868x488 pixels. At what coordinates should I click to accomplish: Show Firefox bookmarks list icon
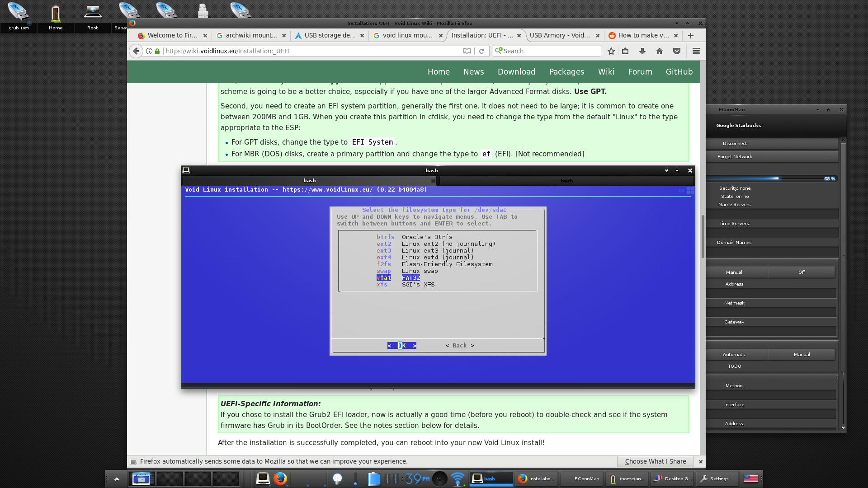pos(625,51)
